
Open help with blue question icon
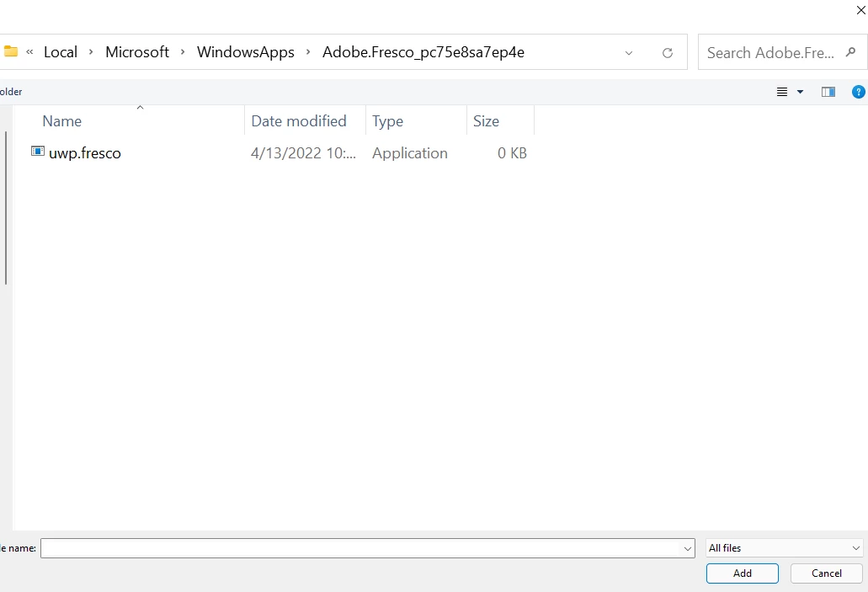coord(858,92)
